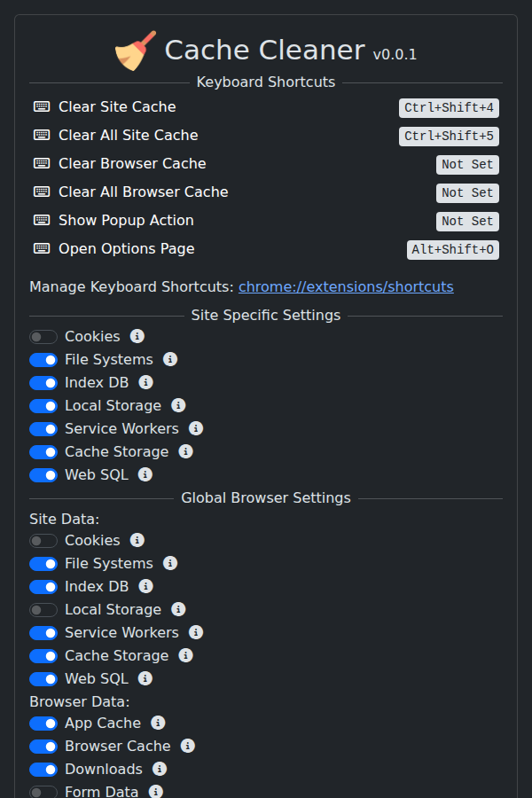
Task: Click the keyboard icon beside Open Options Page
Action: coord(41,248)
